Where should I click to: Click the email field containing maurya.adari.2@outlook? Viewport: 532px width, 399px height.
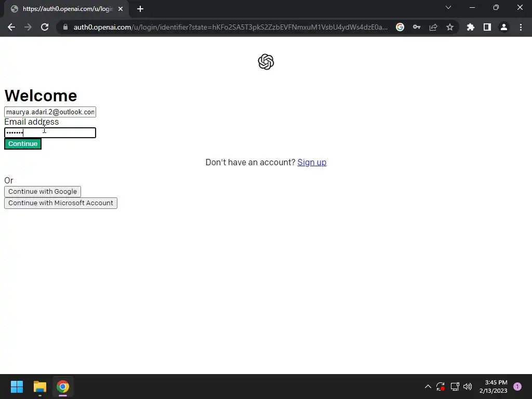coord(50,112)
